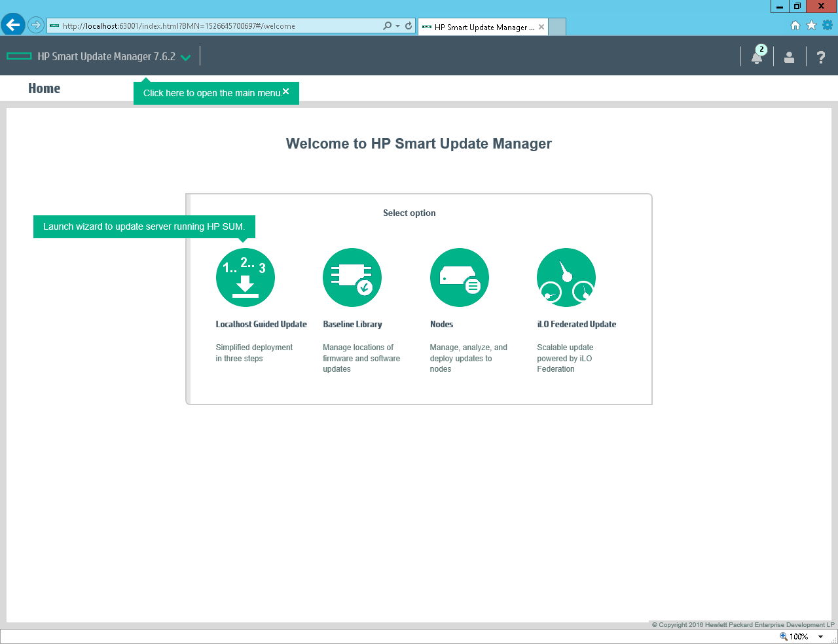Click the browser back button

coord(13,26)
